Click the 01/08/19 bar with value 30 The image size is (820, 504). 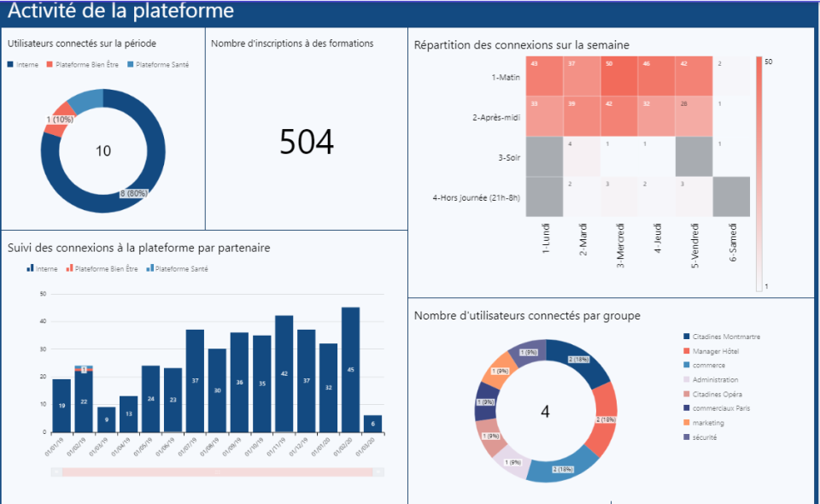pyautogui.click(x=217, y=390)
